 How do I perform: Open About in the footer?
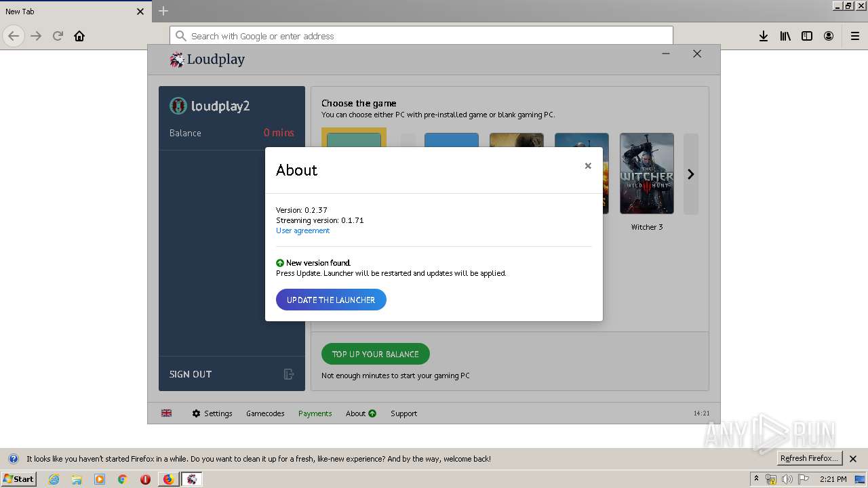[355, 413]
